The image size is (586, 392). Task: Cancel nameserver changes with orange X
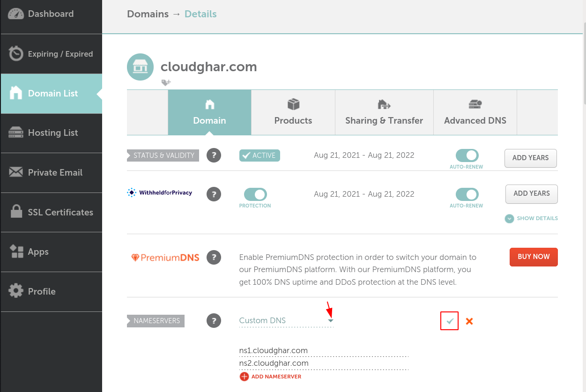coord(469,321)
